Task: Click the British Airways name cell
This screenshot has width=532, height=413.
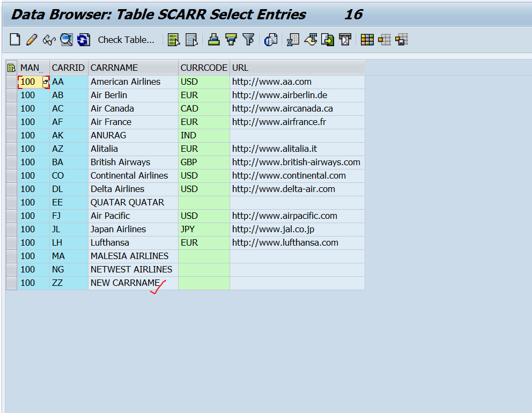Action: 134,162
